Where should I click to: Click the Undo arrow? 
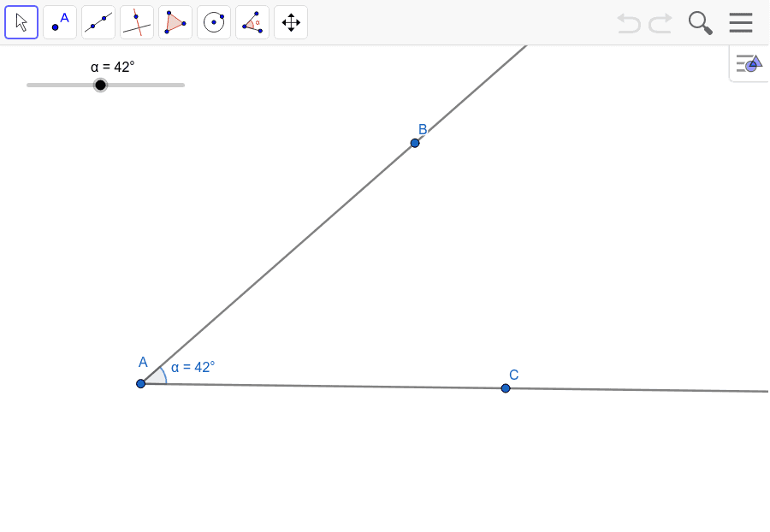coord(629,23)
